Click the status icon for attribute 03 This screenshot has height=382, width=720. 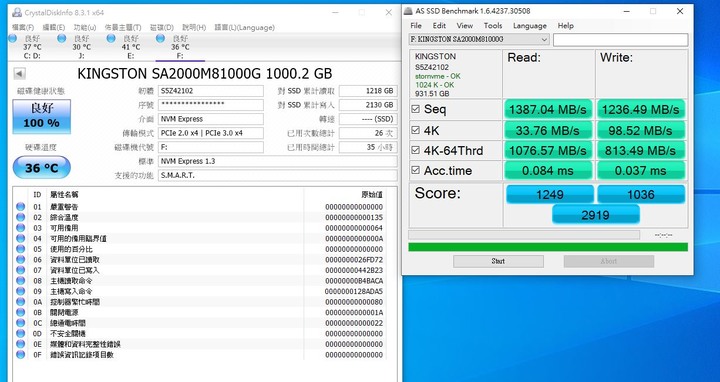click(x=21, y=228)
